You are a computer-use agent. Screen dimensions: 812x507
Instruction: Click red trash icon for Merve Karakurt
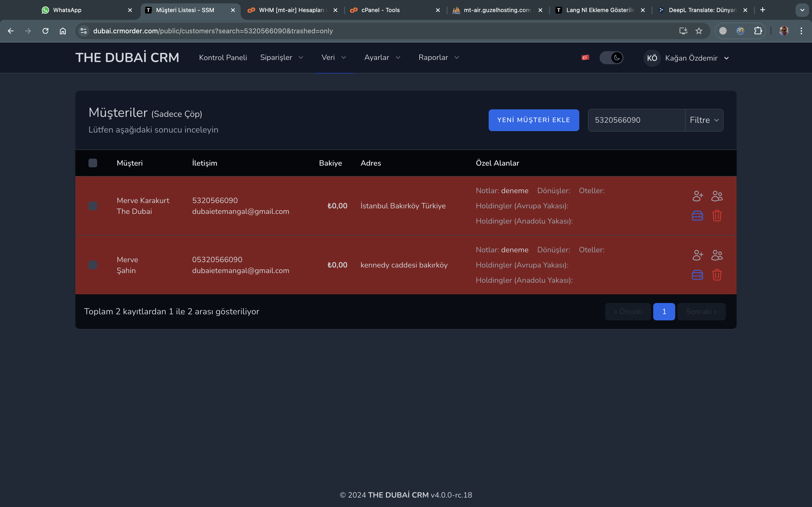(717, 216)
